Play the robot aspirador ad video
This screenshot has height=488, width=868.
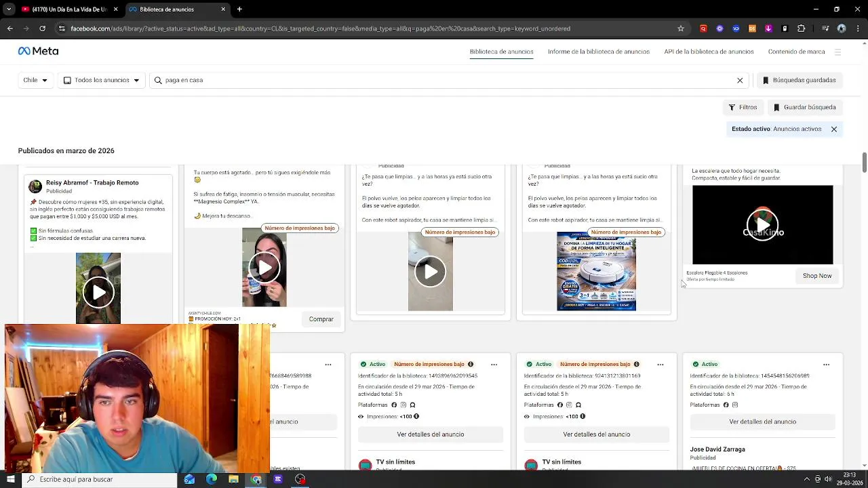[431, 272]
